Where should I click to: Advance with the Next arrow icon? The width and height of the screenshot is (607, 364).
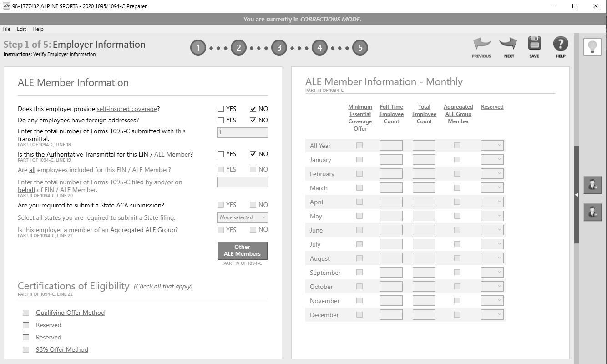[508, 44]
